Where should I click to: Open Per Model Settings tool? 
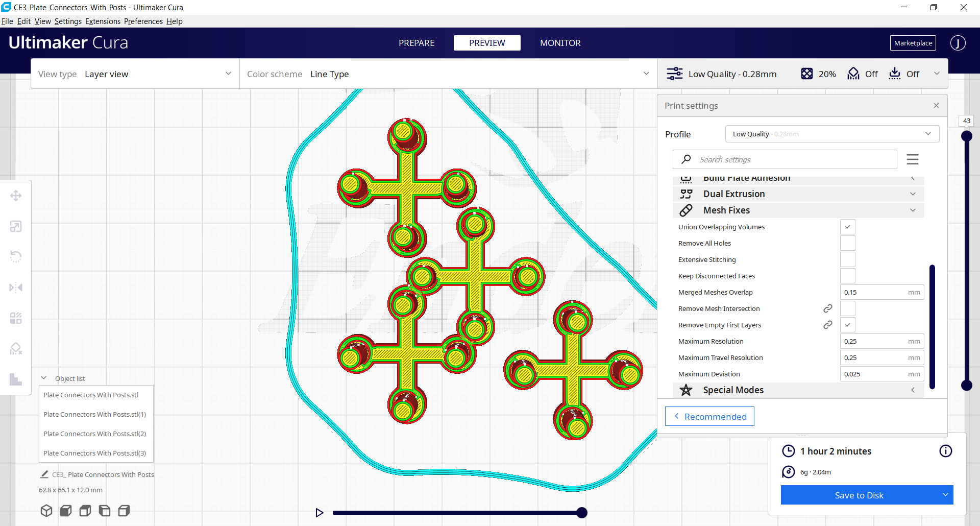click(16, 318)
